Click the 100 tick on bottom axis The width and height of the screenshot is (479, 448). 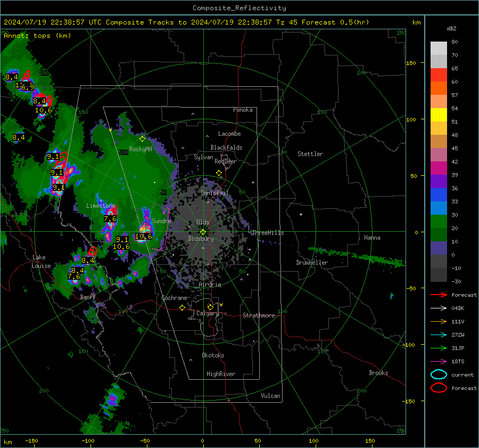click(x=313, y=441)
